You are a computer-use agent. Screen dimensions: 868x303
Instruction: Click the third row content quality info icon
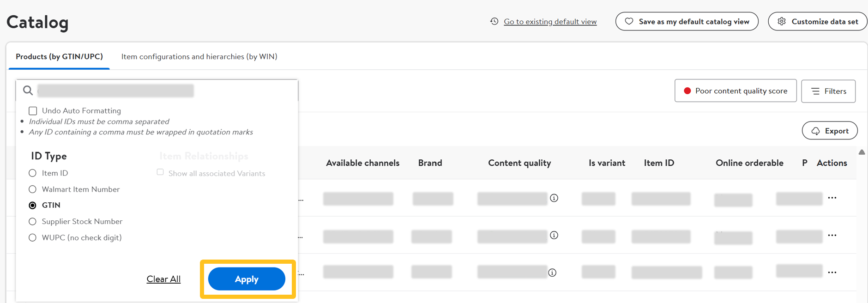click(552, 273)
